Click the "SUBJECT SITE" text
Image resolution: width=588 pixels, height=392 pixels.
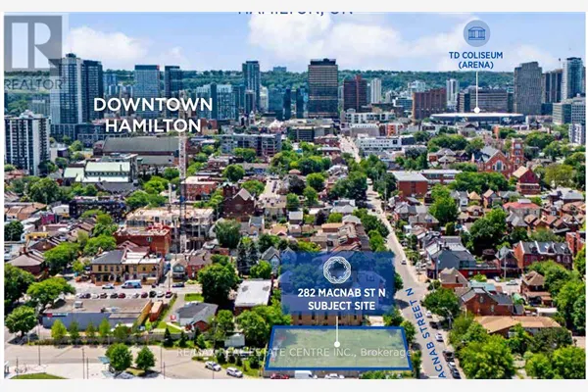341,306
